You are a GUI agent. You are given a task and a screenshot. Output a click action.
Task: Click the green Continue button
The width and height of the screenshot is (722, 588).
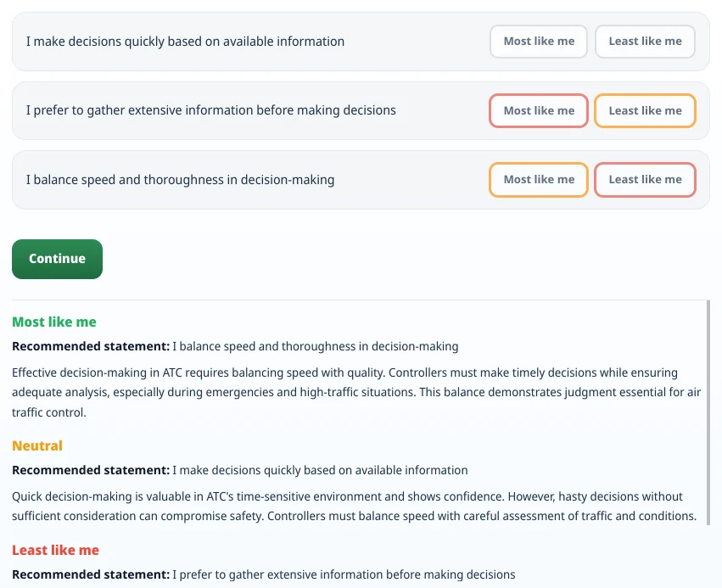[57, 259]
